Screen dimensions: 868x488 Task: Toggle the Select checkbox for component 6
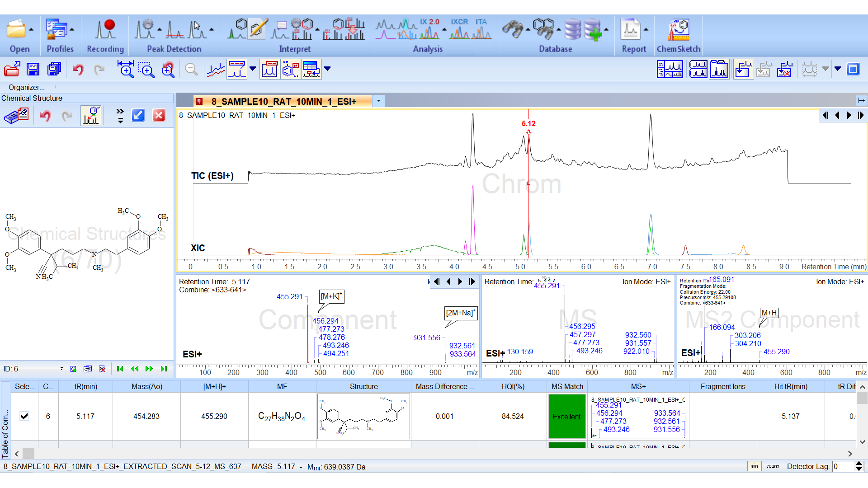pos(24,416)
